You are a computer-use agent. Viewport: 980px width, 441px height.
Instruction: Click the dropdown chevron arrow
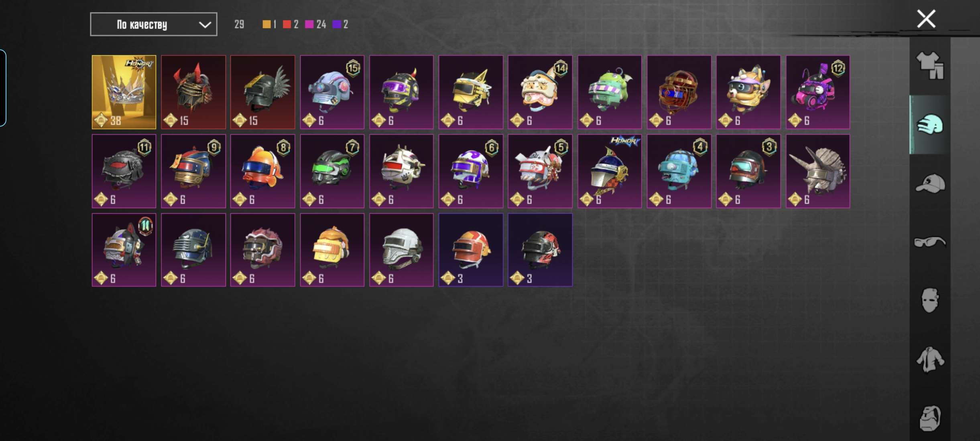(x=205, y=25)
